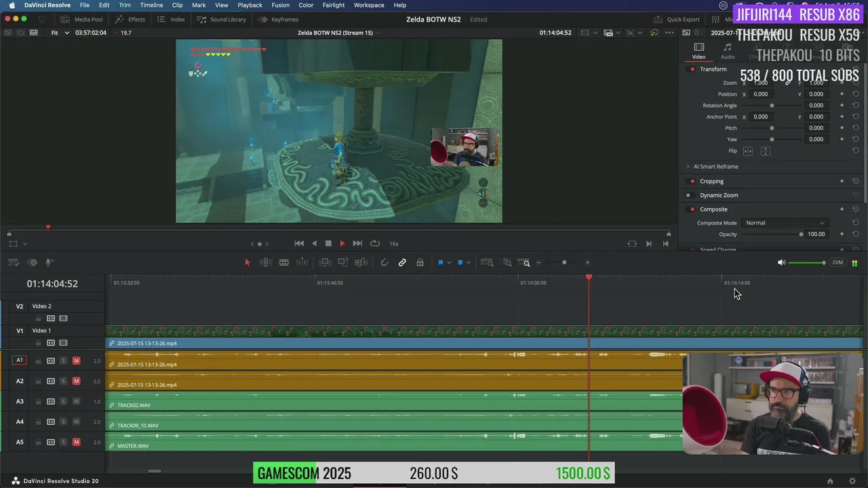Screen dimensions: 868x488
Task: Switch to the Inspector Audio tab
Action: [727, 52]
